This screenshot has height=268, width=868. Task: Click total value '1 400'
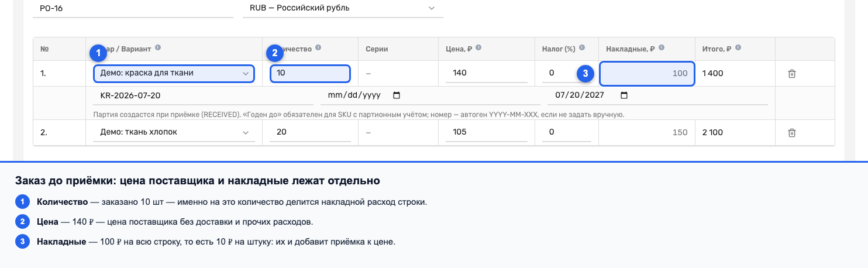[x=712, y=74]
